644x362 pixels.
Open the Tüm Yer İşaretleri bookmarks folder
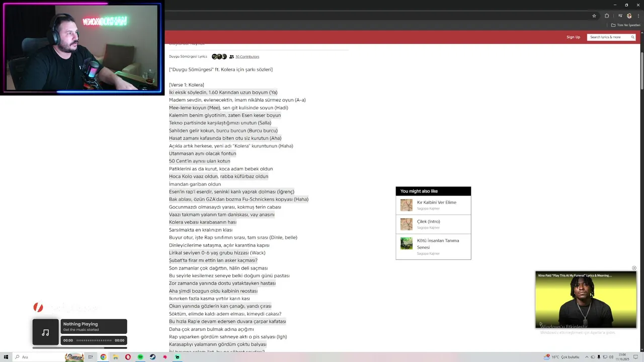[x=625, y=25]
